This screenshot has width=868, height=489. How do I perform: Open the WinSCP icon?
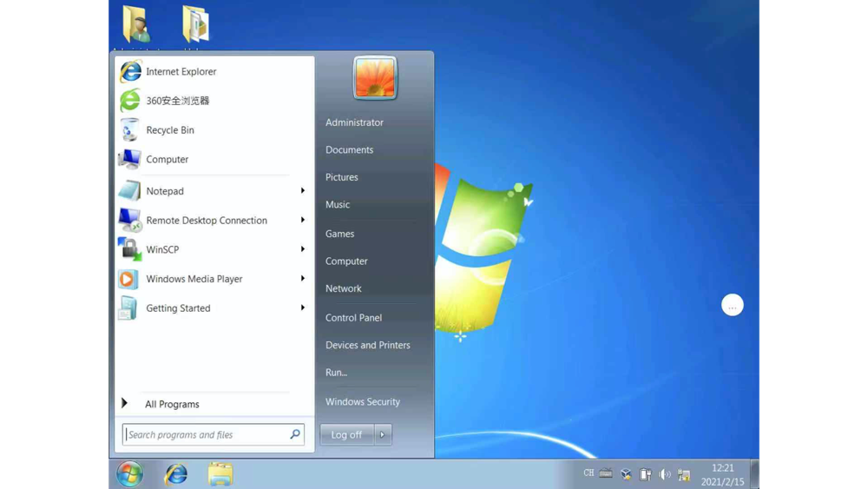pyautogui.click(x=129, y=249)
